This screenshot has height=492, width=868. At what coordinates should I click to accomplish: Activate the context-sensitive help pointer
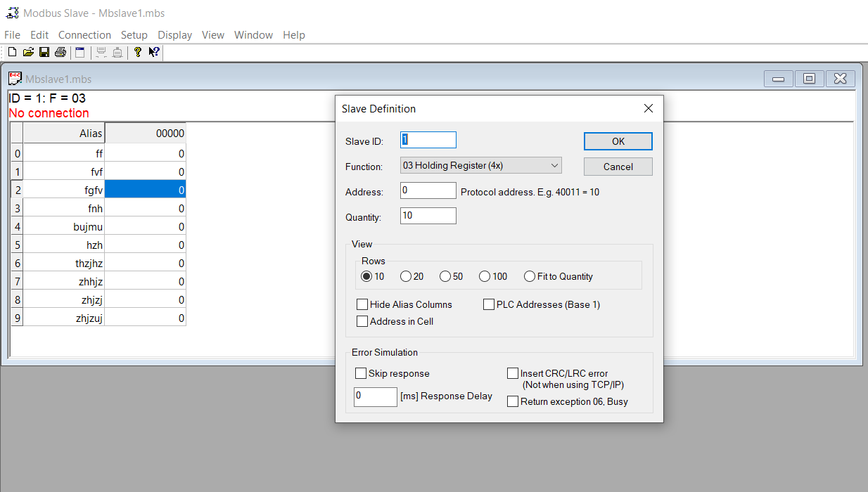pos(153,51)
